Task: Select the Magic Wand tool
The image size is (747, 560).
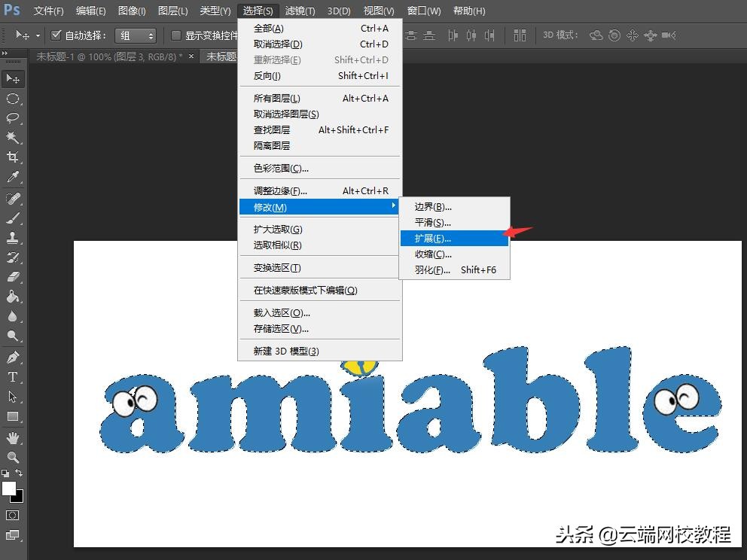Action: coord(12,138)
